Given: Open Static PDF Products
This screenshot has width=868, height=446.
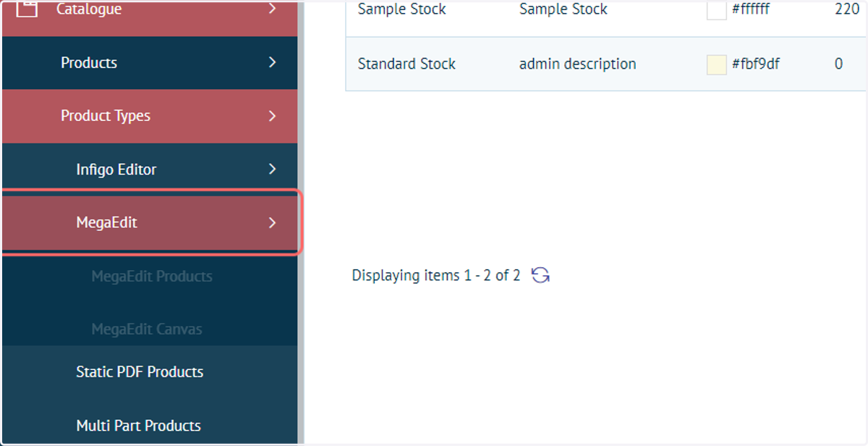Looking at the screenshot, I should pyautogui.click(x=140, y=371).
